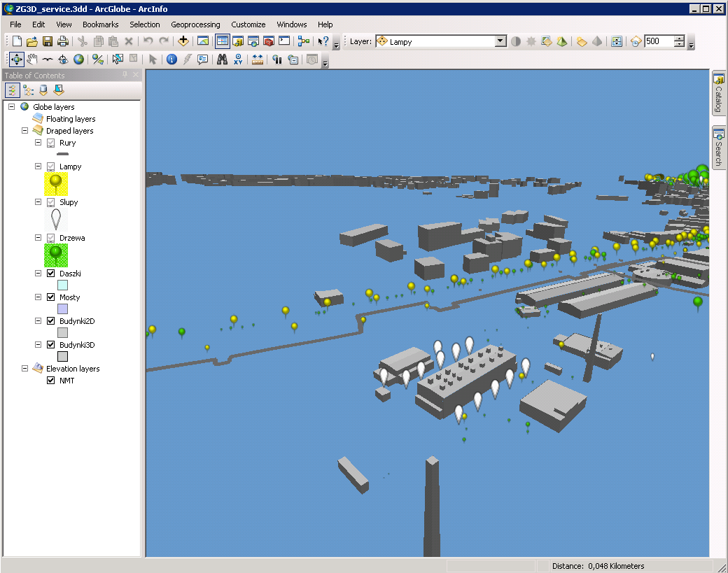Viewport: 728px width, 573px height.
Task: Select the Measure ruler tool
Action: [x=258, y=59]
